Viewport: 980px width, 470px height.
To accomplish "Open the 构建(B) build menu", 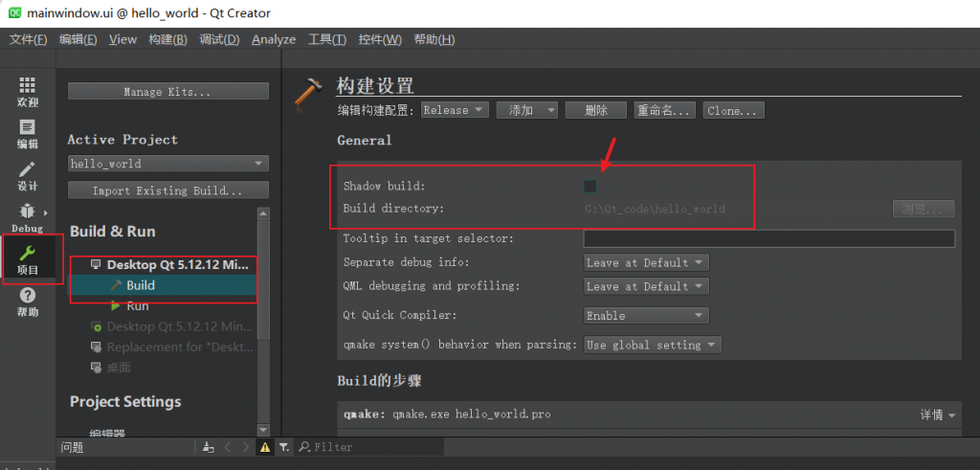I will coord(167,39).
